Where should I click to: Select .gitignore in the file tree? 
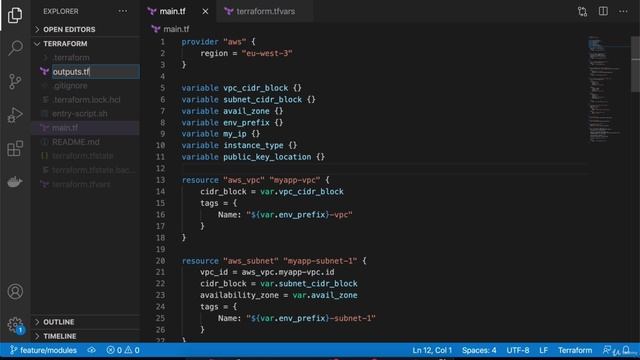(x=86, y=86)
